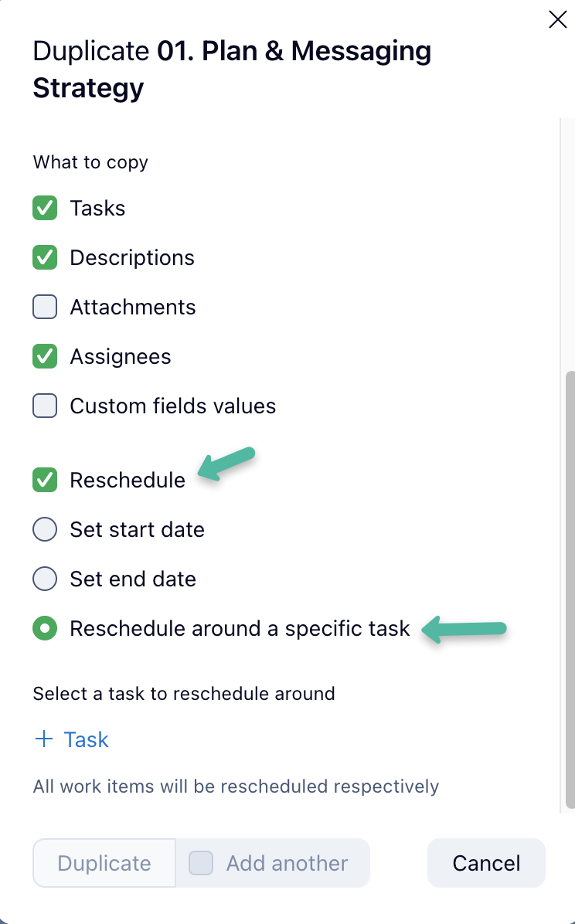
Task: Click the plus icon beside Task
Action: pyautogui.click(x=44, y=739)
